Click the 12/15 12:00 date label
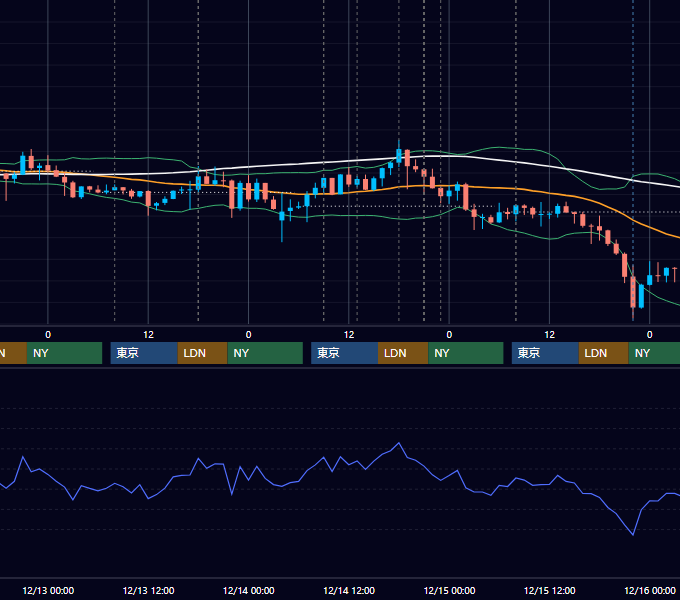The height and width of the screenshot is (600, 680). pyautogui.click(x=549, y=590)
